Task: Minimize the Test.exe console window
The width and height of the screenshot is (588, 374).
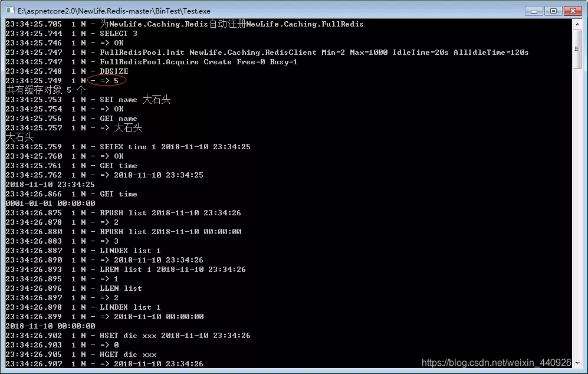Action: point(534,11)
